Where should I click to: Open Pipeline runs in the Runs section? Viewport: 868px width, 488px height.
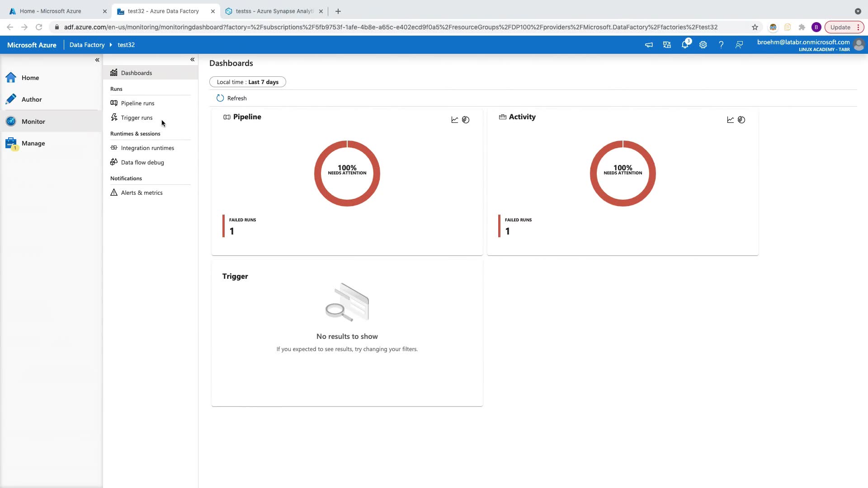[137, 103]
